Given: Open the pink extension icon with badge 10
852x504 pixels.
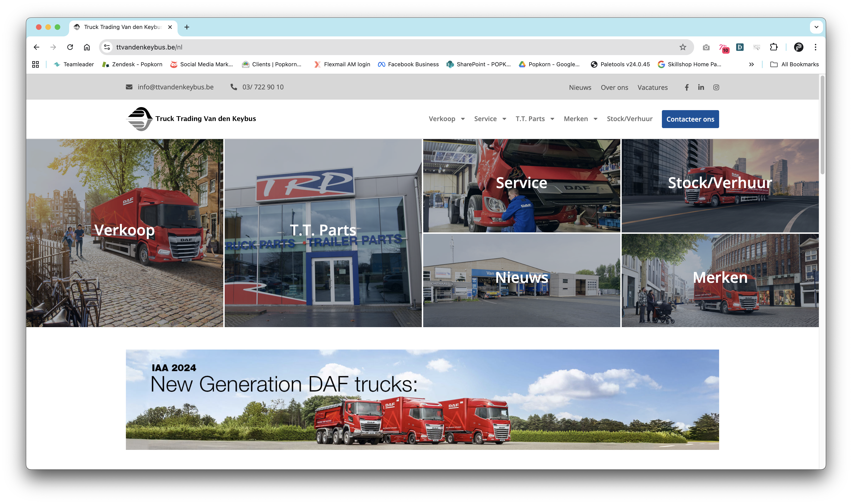Looking at the screenshot, I should click(x=724, y=48).
